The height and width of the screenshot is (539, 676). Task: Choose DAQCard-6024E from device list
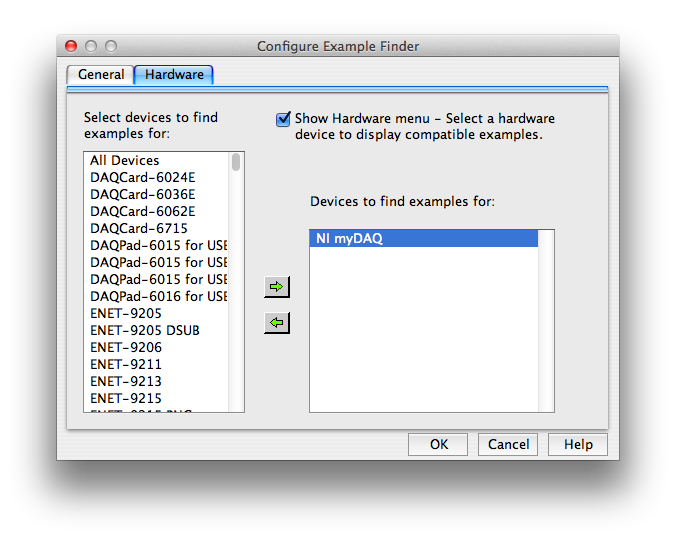[x=143, y=178]
